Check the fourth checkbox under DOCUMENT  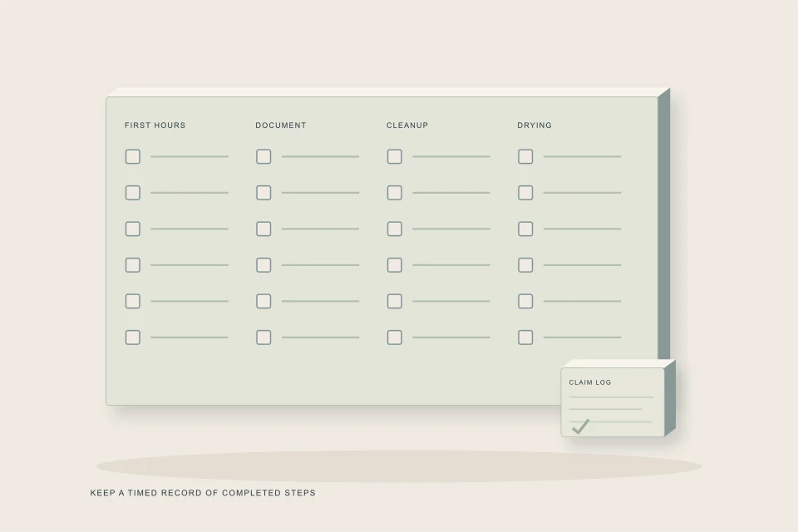click(x=264, y=264)
